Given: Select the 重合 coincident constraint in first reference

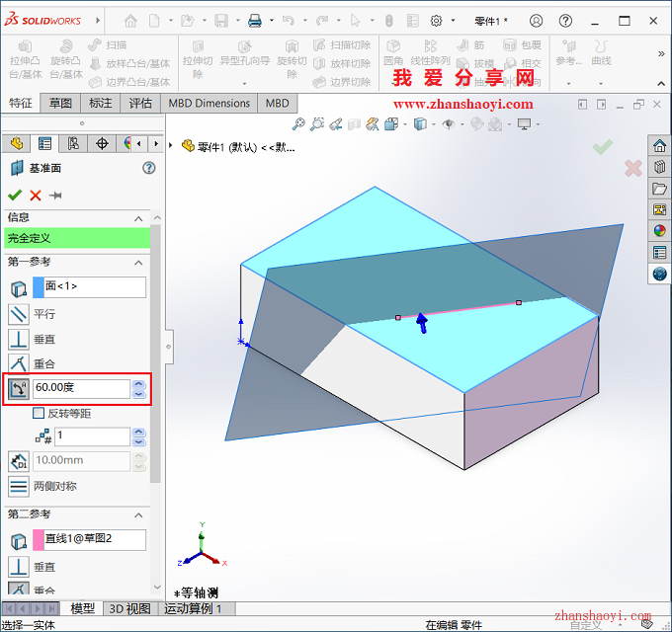Looking at the screenshot, I should 19,364.
